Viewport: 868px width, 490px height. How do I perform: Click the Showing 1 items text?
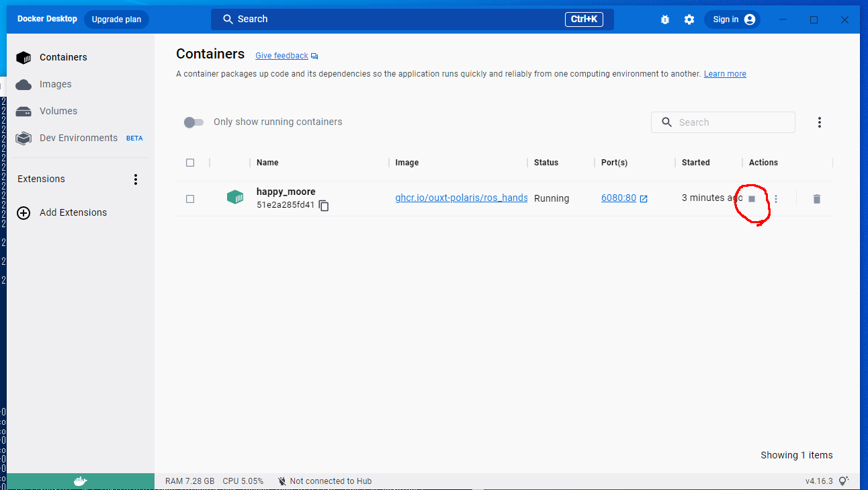tap(797, 455)
